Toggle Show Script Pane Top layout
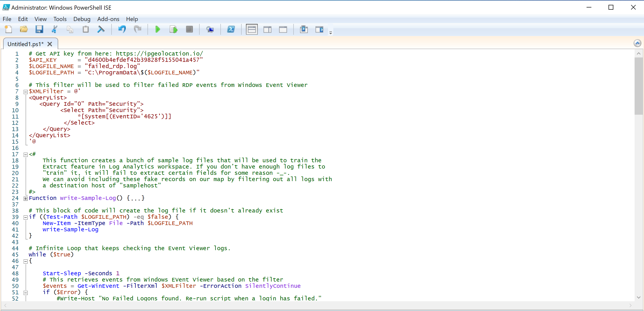The height and width of the screenshot is (311, 644). [252, 29]
